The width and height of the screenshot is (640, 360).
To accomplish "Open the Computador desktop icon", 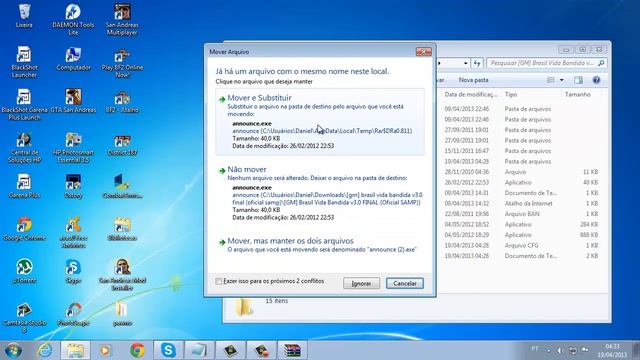I will click(73, 59).
